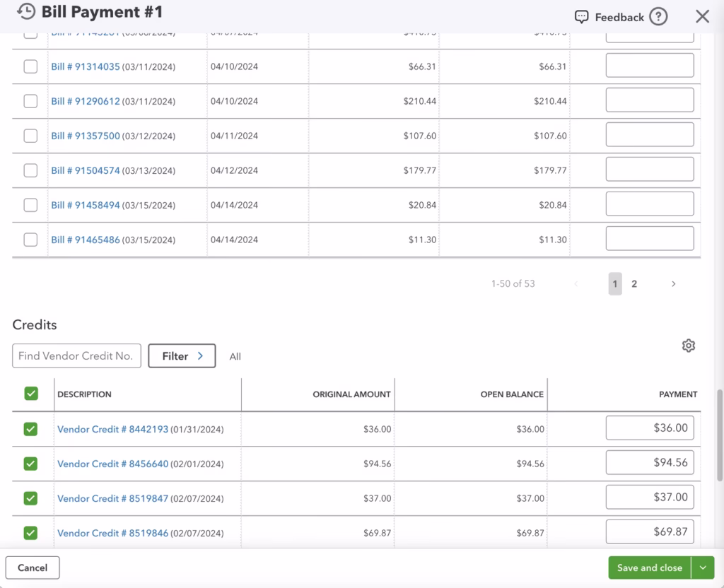Open Credits table settings gear

click(689, 346)
